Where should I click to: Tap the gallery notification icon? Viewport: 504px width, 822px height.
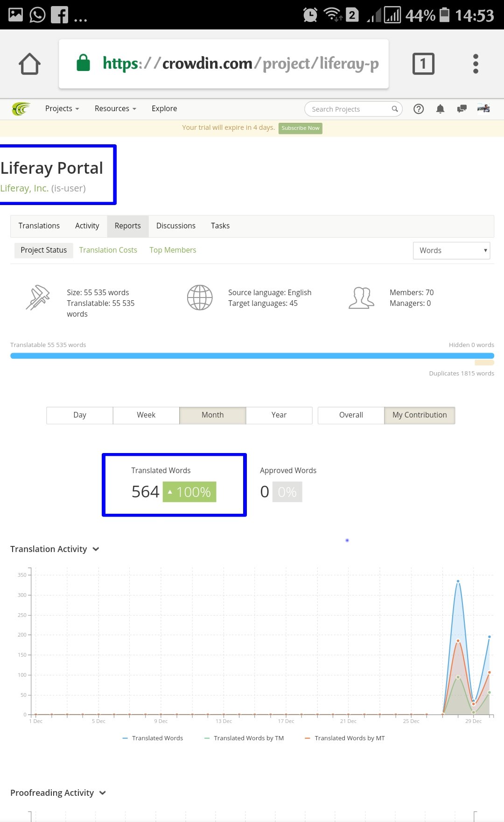click(x=15, y=15)
